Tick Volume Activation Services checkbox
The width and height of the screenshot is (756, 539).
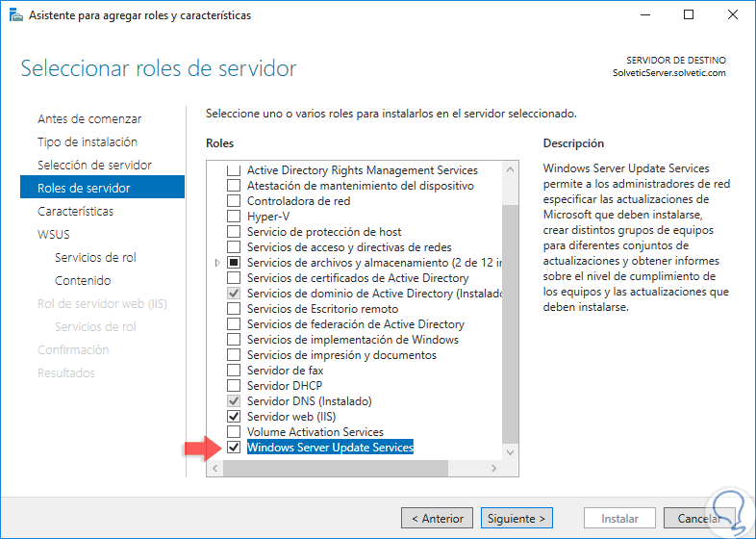click(x=234, y=432)
